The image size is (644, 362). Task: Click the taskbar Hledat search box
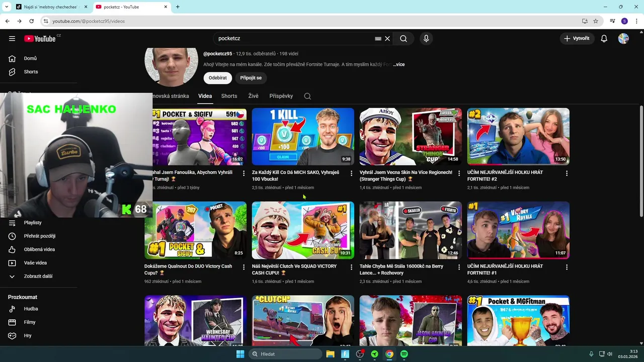tap(286, 354)
